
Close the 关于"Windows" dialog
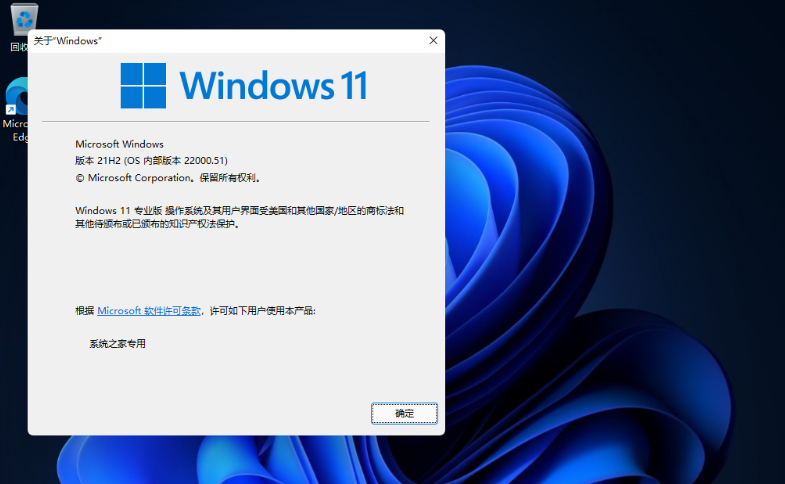click(x=433, y=41)
